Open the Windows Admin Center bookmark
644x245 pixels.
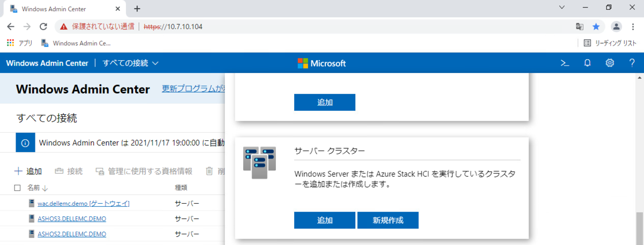(x=76, y=43)
